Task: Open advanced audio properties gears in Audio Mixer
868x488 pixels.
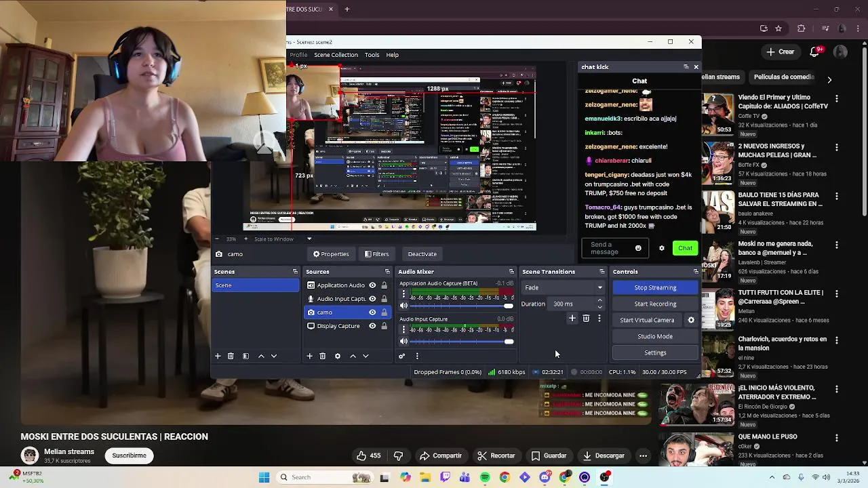Action: point(402,356)
